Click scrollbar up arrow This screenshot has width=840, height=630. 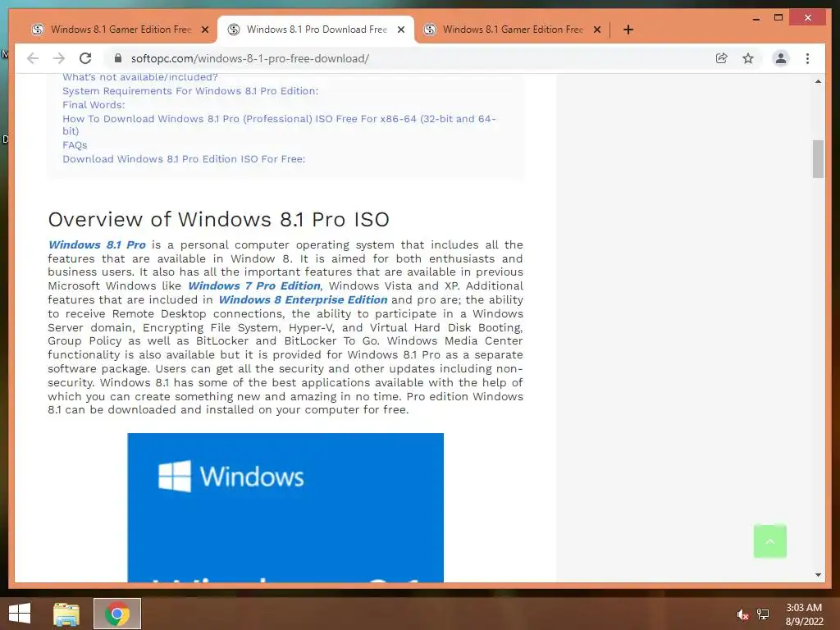(818, 81)
